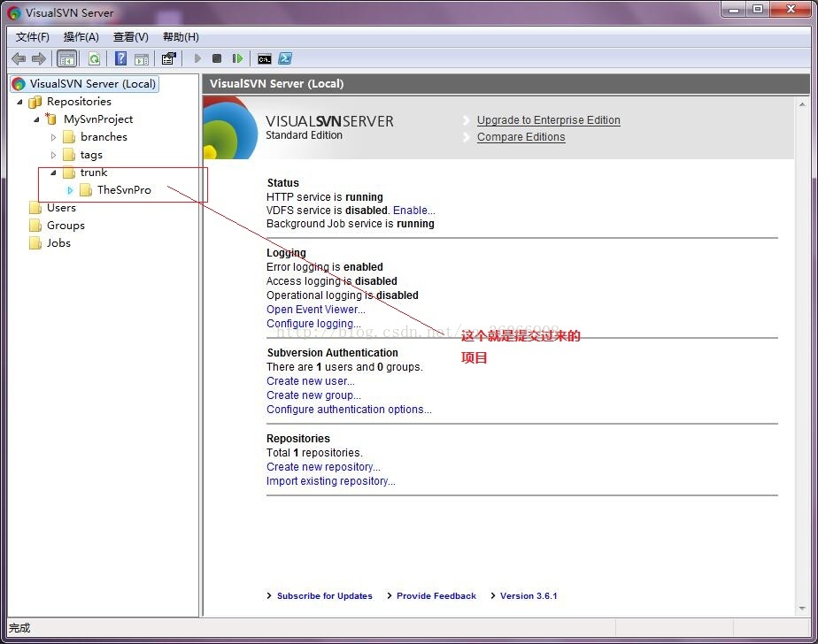Select the TheSvnPro folder
The height and width of the screenshot is (644, 818).
(x=124, y=190)
